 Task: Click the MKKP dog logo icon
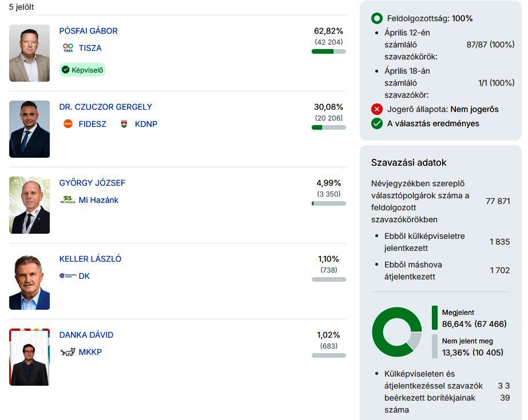(x=68, y=352)
